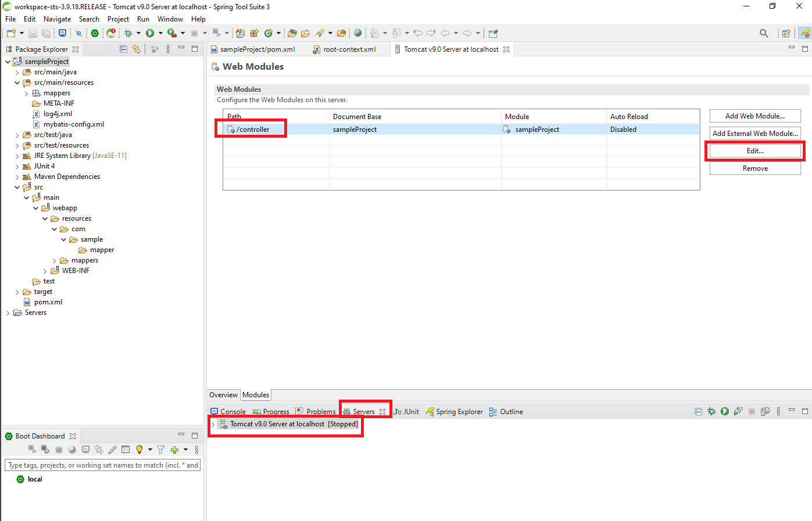Open the Spring Explorer view tab
Viewport: 812px width, 521px height.
tap(455, 411)
